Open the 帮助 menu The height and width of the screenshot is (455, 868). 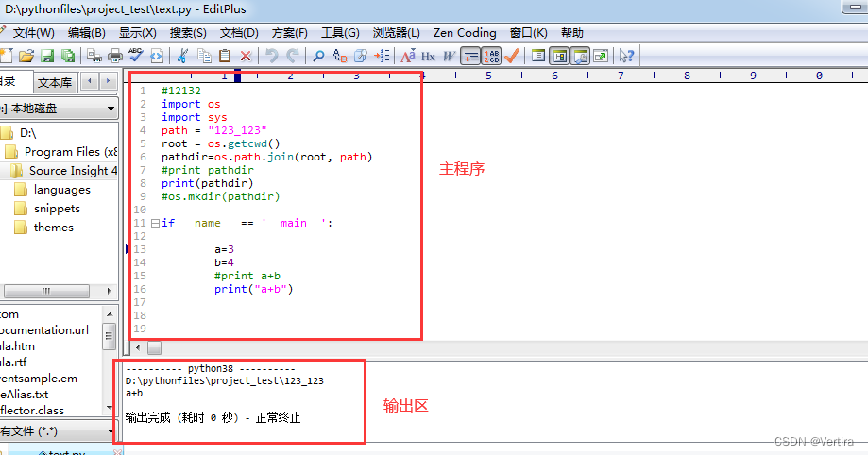pos(572,33)
